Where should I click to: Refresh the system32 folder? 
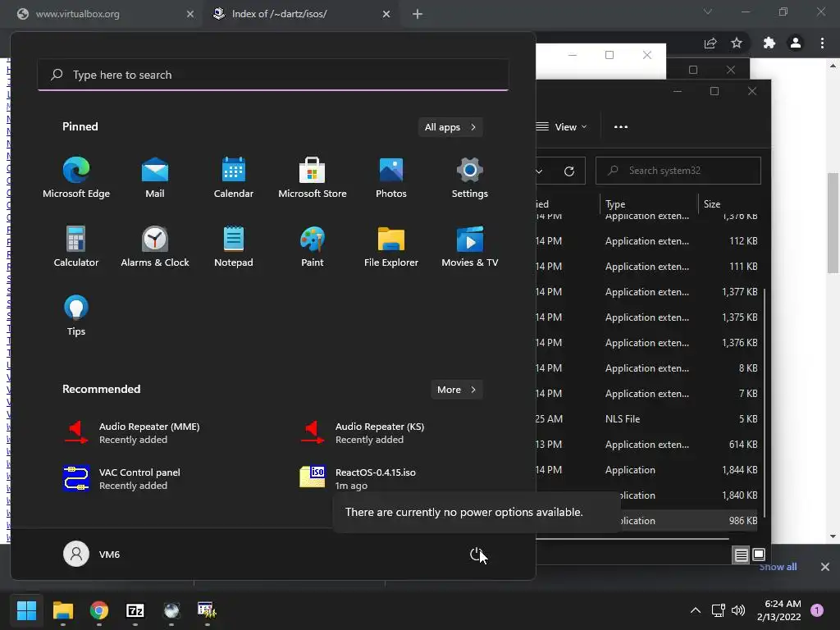(x=569, y=171)
